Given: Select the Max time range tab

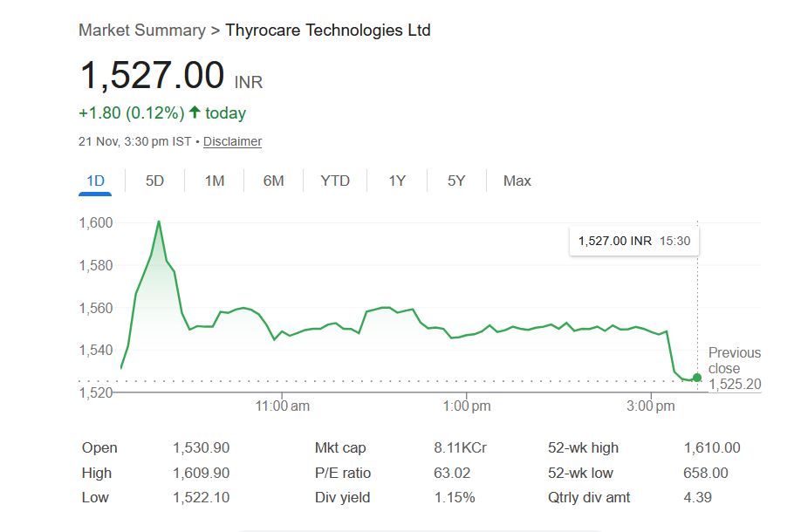Looking at the screenshot, I should tap(517, 181).
